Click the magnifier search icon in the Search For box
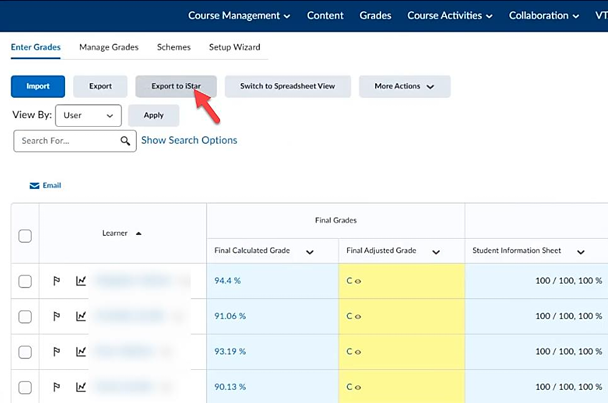Screen dimensions: 608x403 pos(125,141)
